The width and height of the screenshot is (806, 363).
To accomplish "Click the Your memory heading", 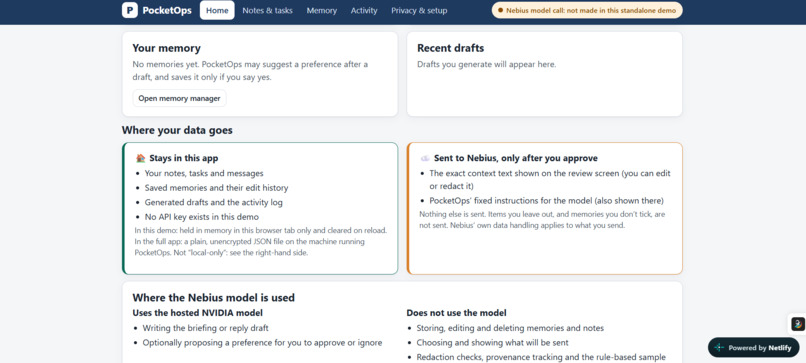I will pos(167,48).
